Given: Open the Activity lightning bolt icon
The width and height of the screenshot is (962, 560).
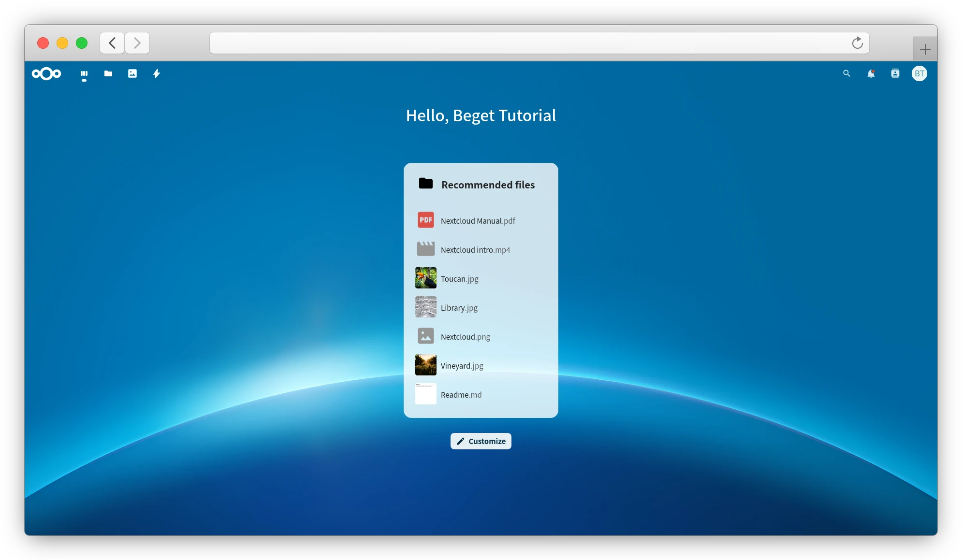Looking at the screenshot, I should (157, 74).
